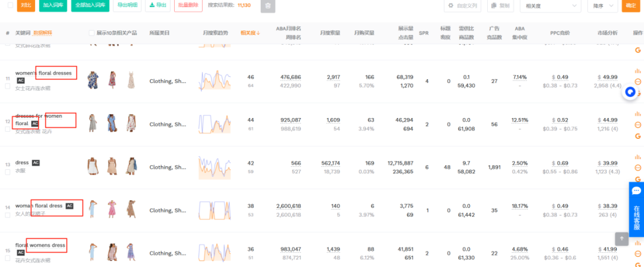Click the 复制 copy button
Viewport: 644px width, 267px height.
(500, 6)
